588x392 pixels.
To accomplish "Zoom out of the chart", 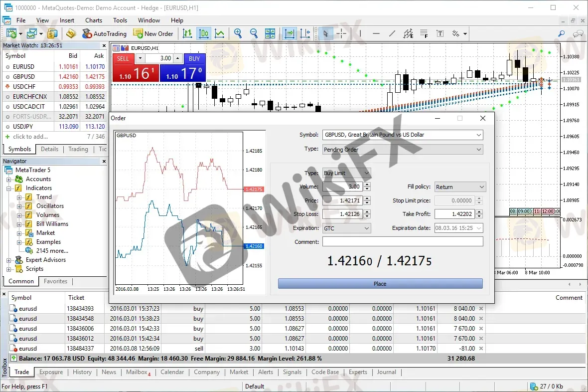I will click(254, 33).
